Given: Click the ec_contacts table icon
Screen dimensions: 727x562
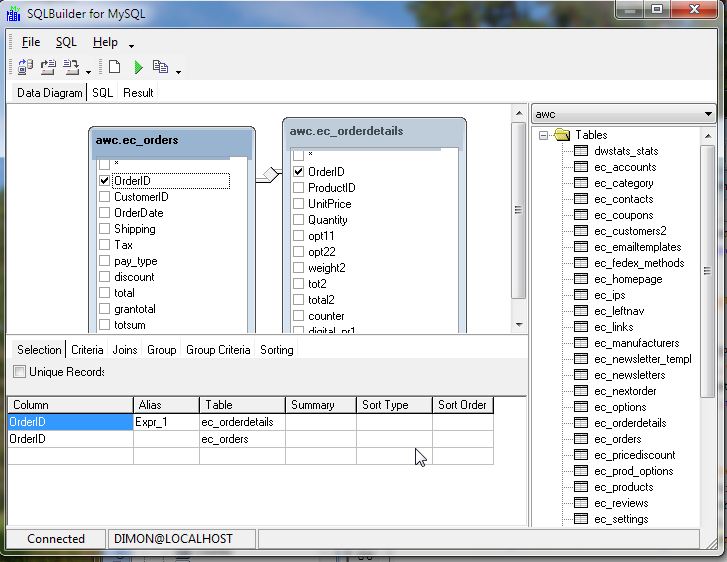Looking at the screenshot, I should pyautogui.click(x=580, y=199).
